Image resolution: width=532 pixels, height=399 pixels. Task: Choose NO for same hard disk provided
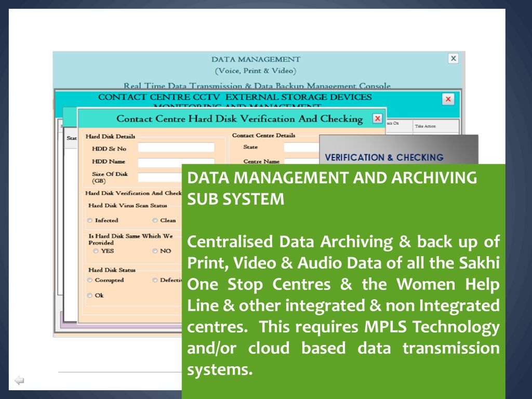pos(155,251)
